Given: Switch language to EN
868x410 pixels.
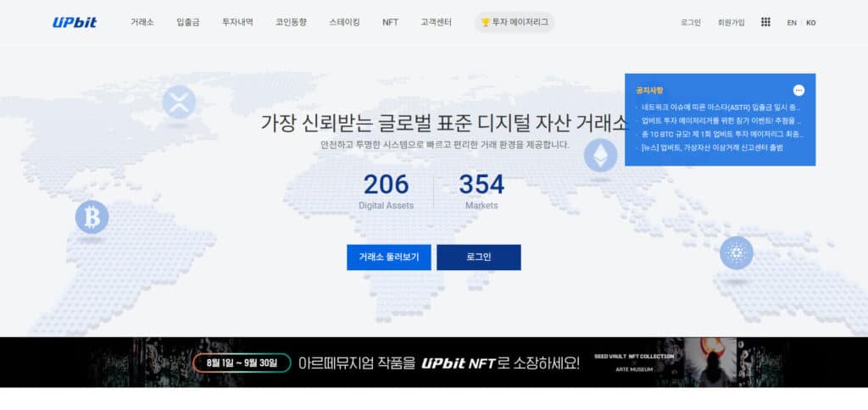Looking at the screenshot, I should coord(793,23).
